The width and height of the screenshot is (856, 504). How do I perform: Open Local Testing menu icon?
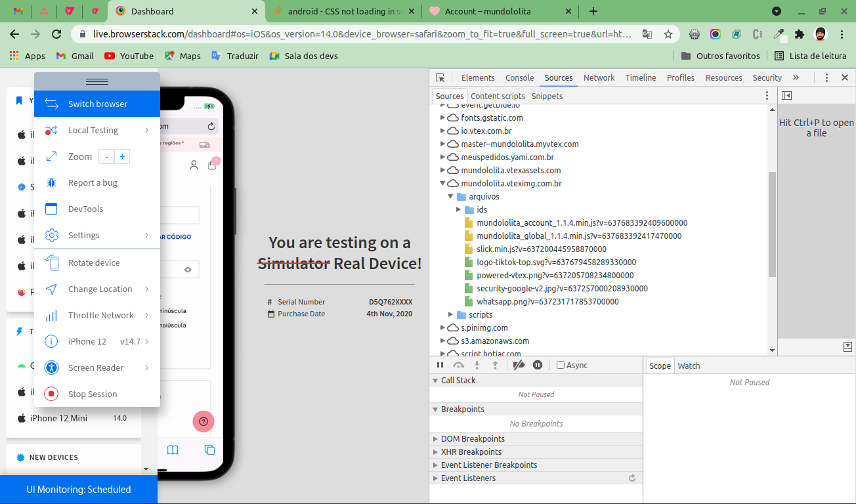[51, 130]
